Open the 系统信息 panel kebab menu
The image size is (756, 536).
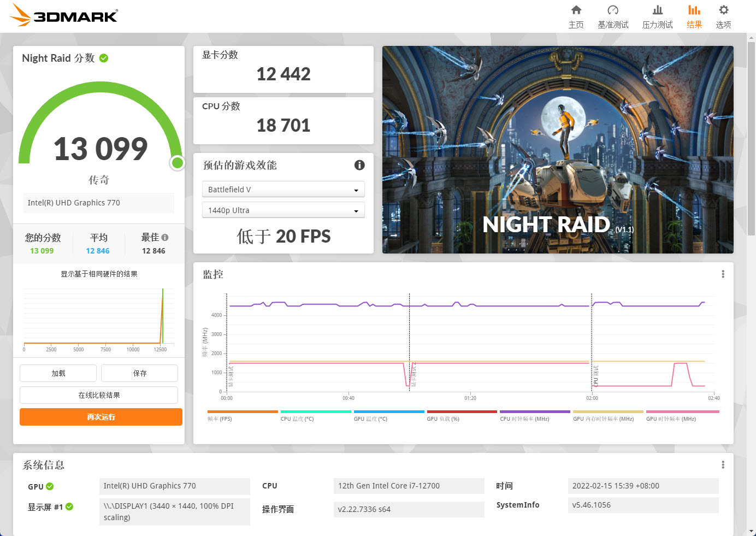coord(723,464)
